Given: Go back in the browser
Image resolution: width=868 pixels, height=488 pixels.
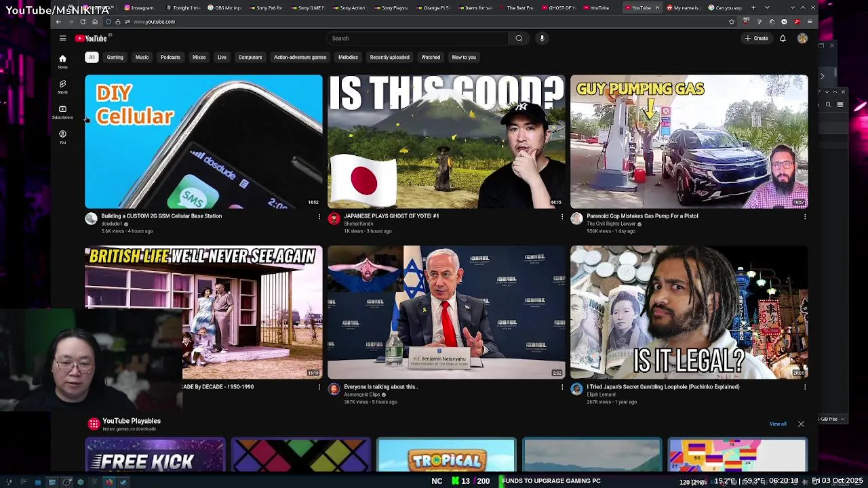Looking at the screenshot, I should [x=58, y=22].
